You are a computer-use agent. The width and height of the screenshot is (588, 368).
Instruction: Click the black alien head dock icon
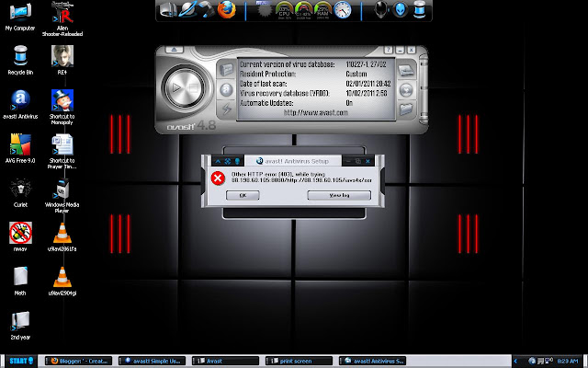[380, 10]
